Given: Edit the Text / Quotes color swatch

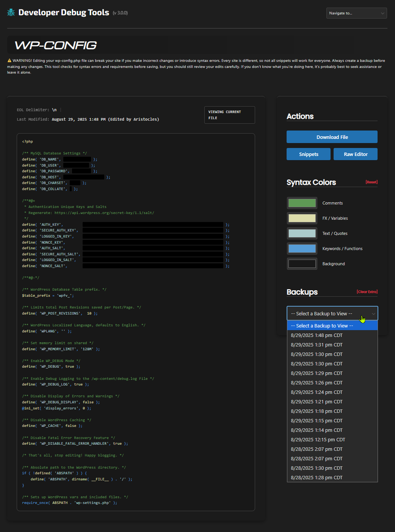Looking at the screenshot, I should 302,233.
